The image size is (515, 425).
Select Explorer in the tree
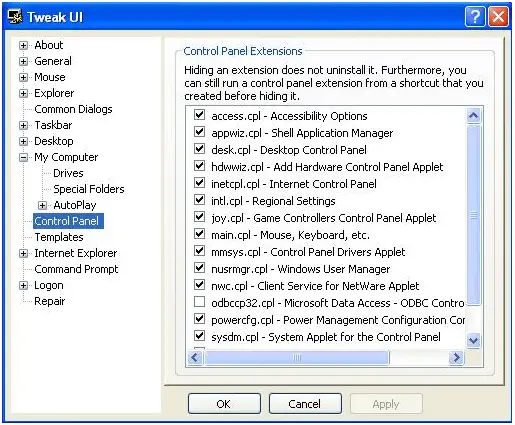[54, 93]
